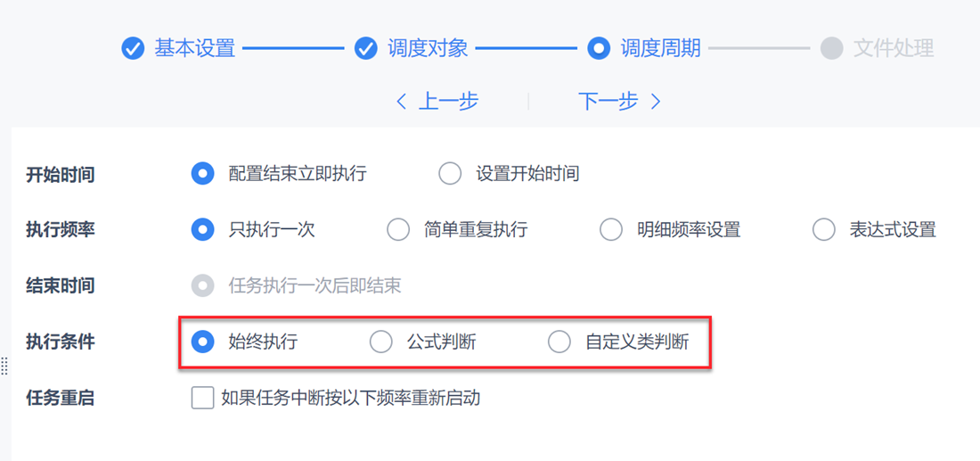Click the left chevron beside 上一步
Image resolution: width=980 pixels, height=461 pixels.
(x=401, y=102)
